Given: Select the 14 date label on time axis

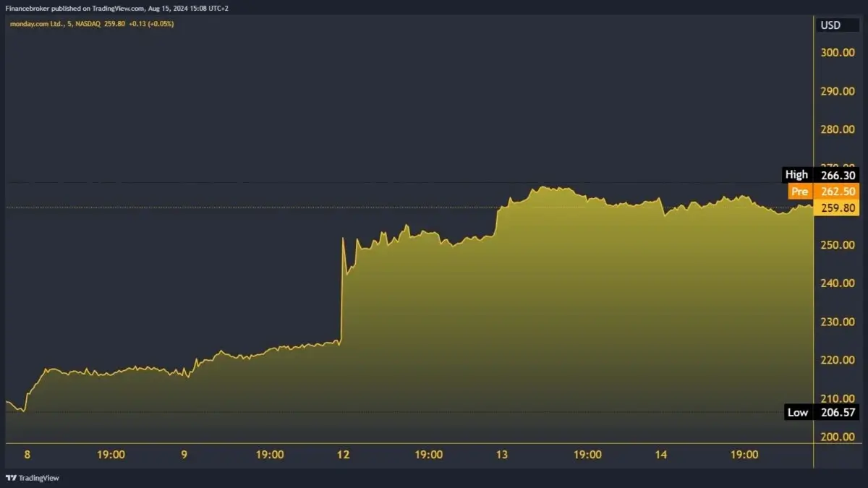Looking at the screenshot, I should click(660, 455).
